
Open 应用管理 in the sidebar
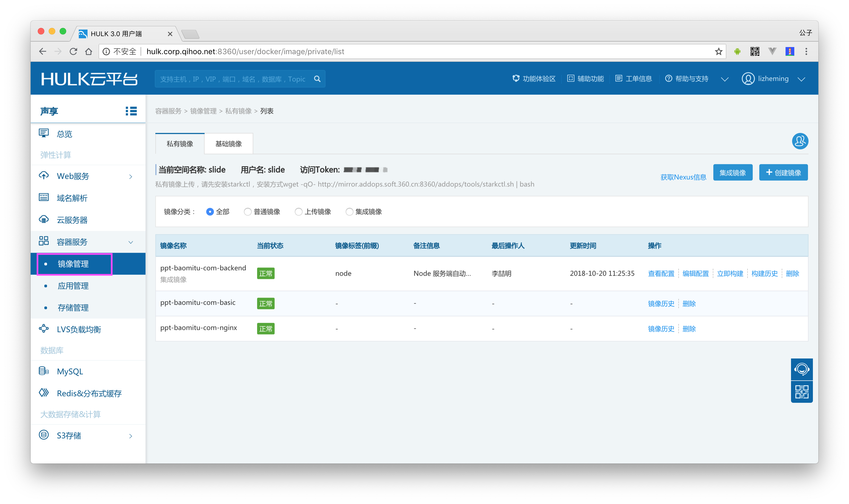pyautogui.click(x=73, y=285)
